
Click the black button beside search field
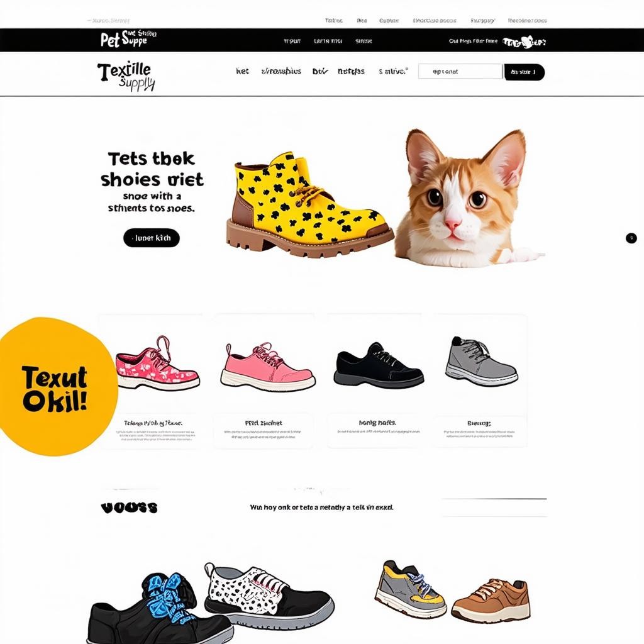point(524,72)
